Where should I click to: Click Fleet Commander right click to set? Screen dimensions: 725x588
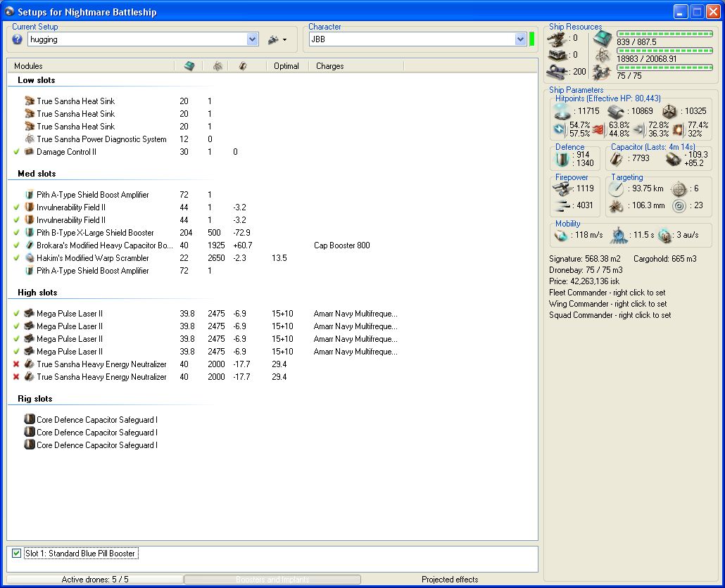(x=607, y=293)
